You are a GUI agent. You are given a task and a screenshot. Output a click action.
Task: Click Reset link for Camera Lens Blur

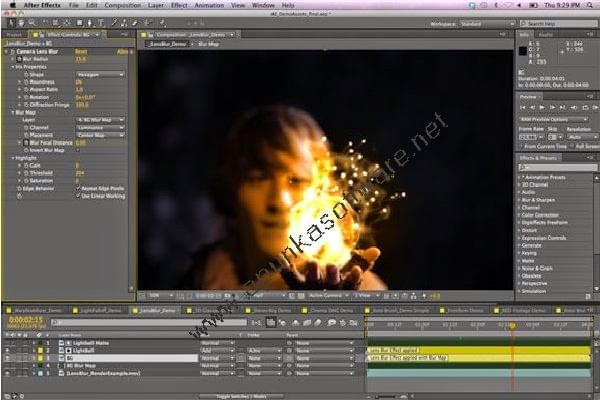tap(81, 52)
